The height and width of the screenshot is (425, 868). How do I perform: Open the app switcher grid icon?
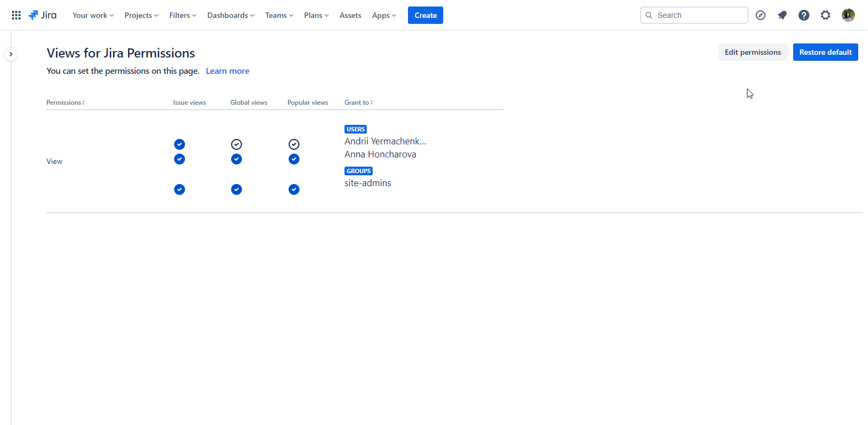[x=16, y=15]
